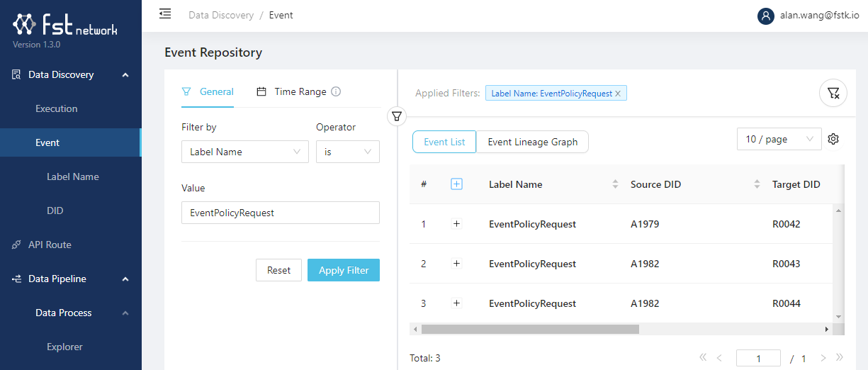Sort by the Source DID column arrows
This screenshot has height=370, width=868.
coord(757,184)
